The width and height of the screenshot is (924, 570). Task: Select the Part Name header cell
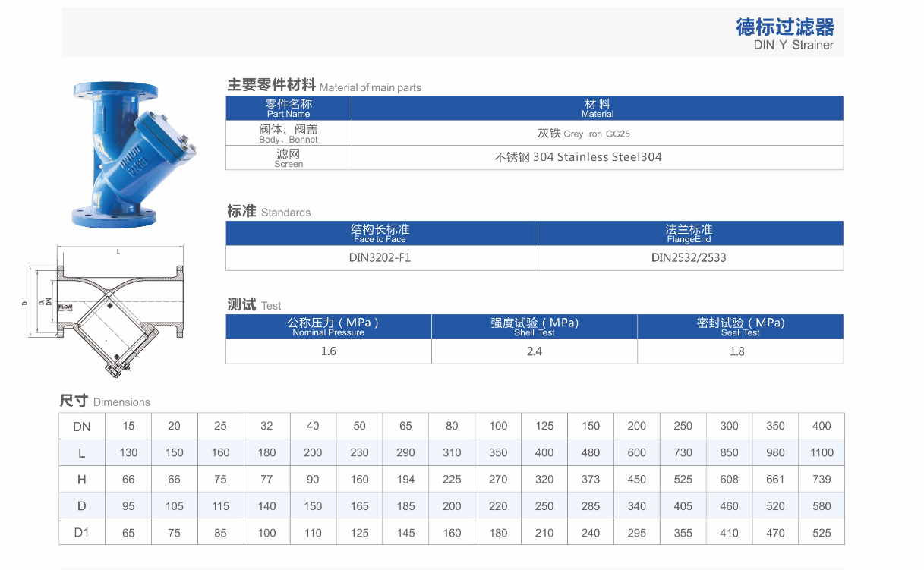tap(289, 108)
